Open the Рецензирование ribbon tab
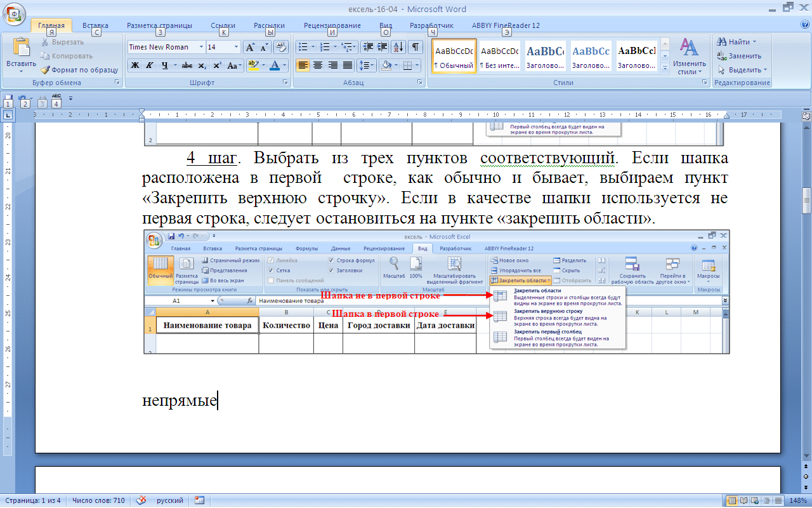812x508 pixels. (332, 25)
